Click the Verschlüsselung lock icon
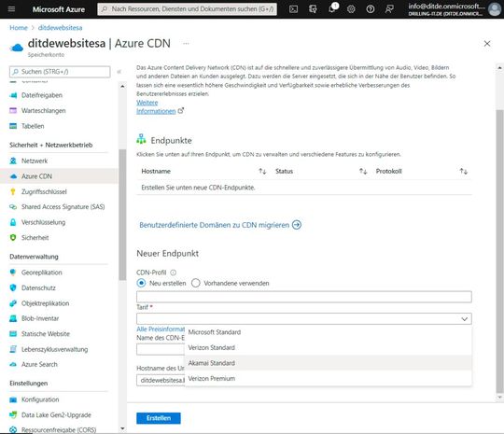This screenshot has height=434, width=504. 13,222
